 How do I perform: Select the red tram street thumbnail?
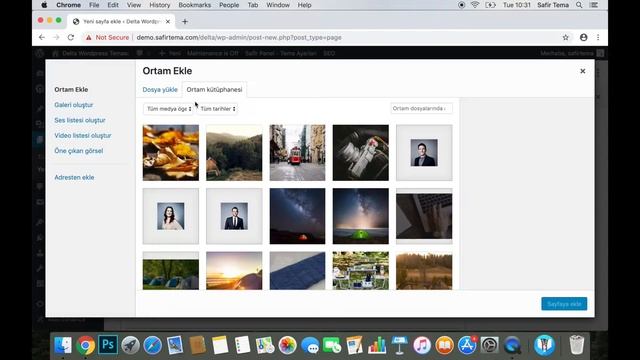[298, 153]
